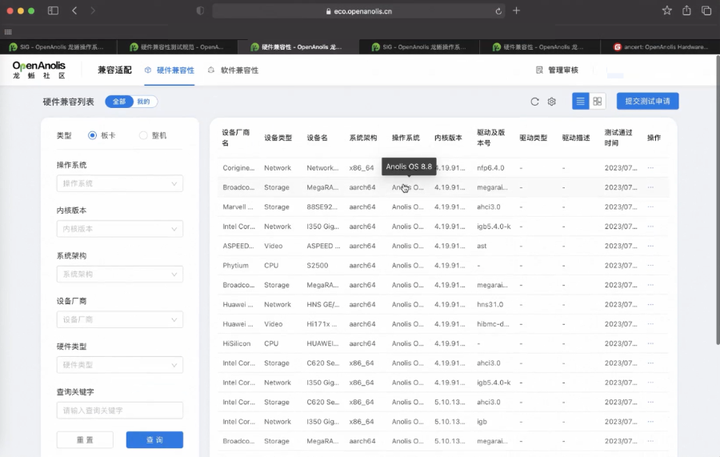Open the table settings gear icon

(x=551, y=101)
